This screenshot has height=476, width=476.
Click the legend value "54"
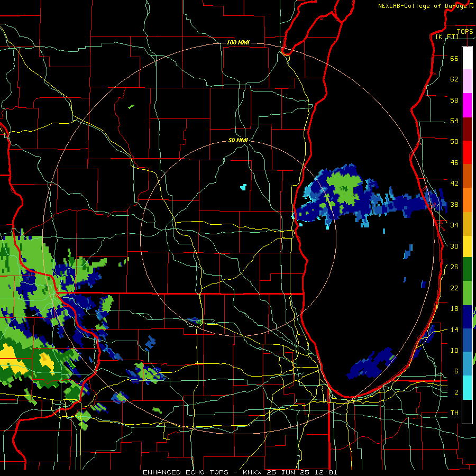click(454, 121)
